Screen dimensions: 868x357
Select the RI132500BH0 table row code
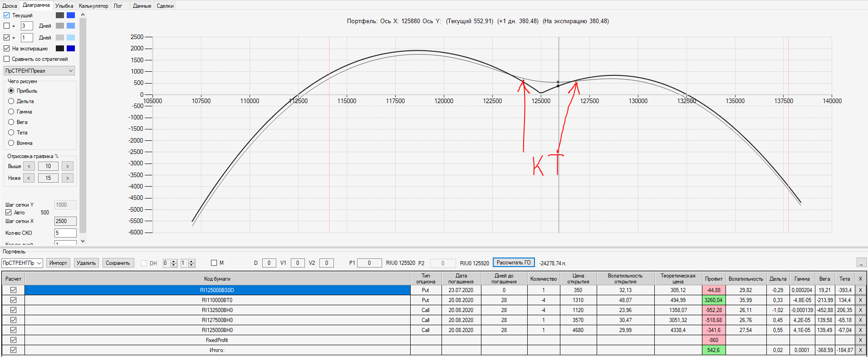click(x=217, y=310)
